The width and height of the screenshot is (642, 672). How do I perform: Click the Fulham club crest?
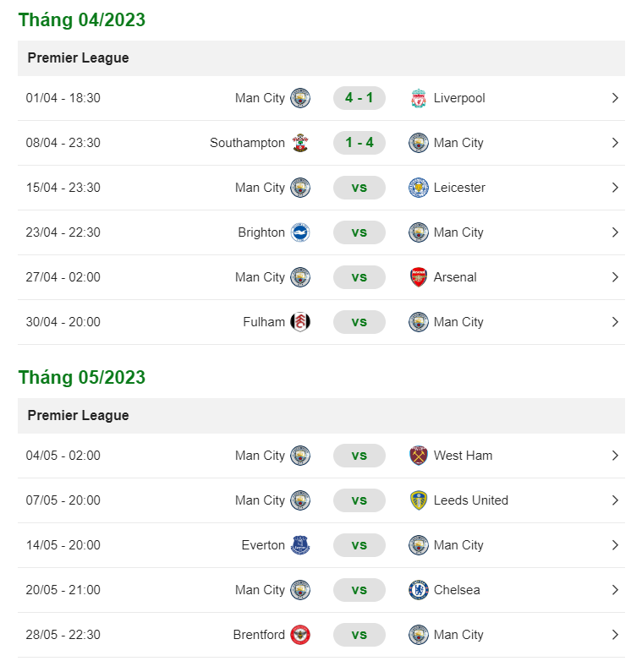(x=300, y=322)
